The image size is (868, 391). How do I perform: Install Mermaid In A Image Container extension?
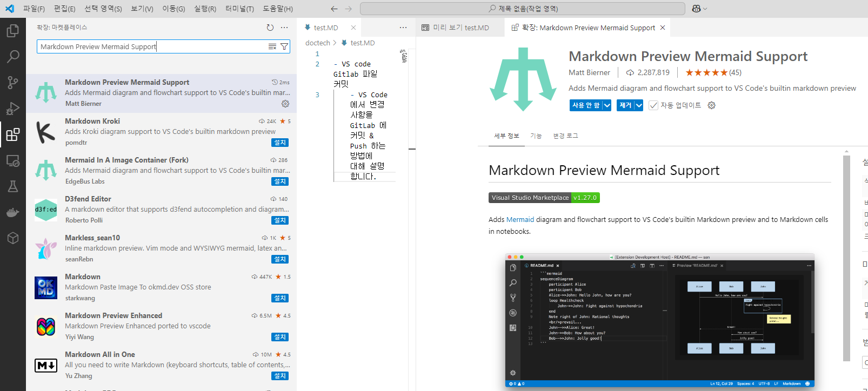point(280,181)
